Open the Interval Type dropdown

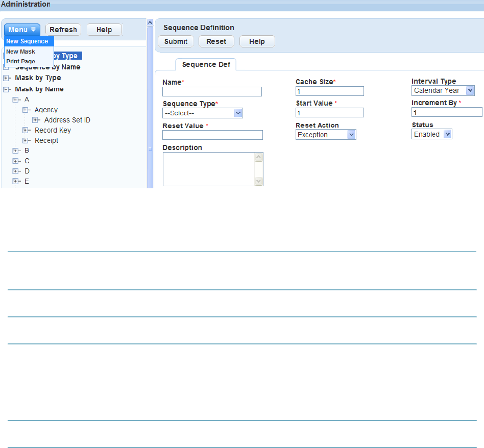[x=443, y=91]
